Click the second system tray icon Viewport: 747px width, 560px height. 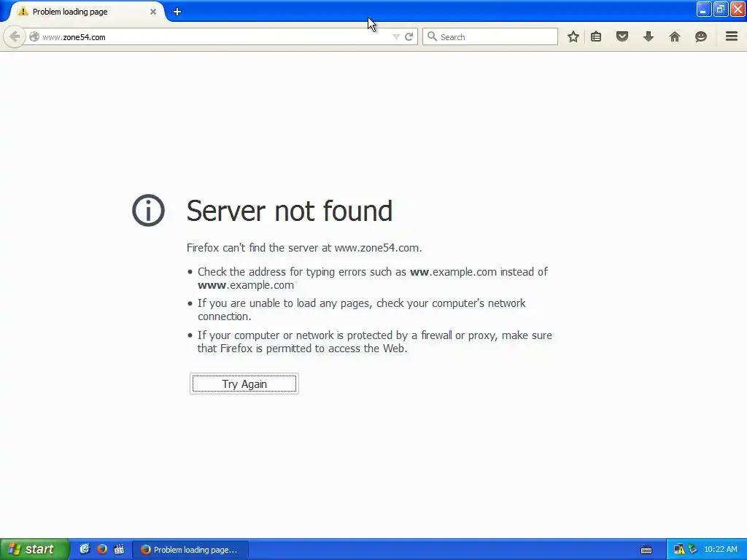click(693, 550)
